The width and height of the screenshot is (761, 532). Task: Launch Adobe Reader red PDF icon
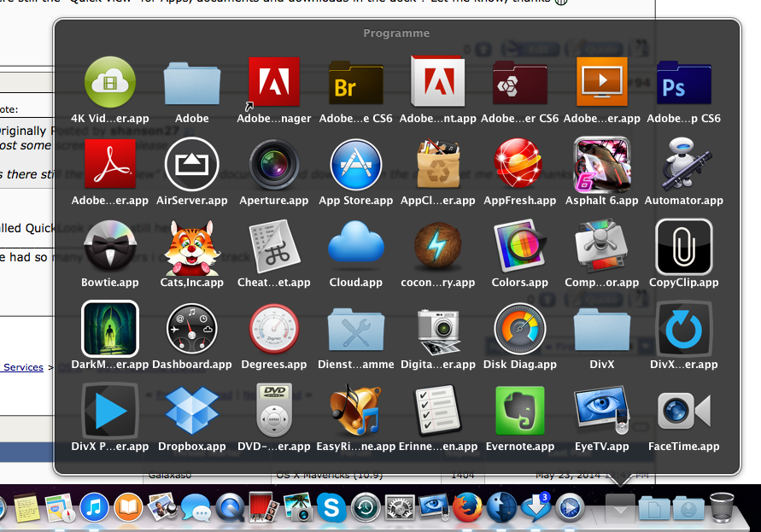[x=109, y=164]
